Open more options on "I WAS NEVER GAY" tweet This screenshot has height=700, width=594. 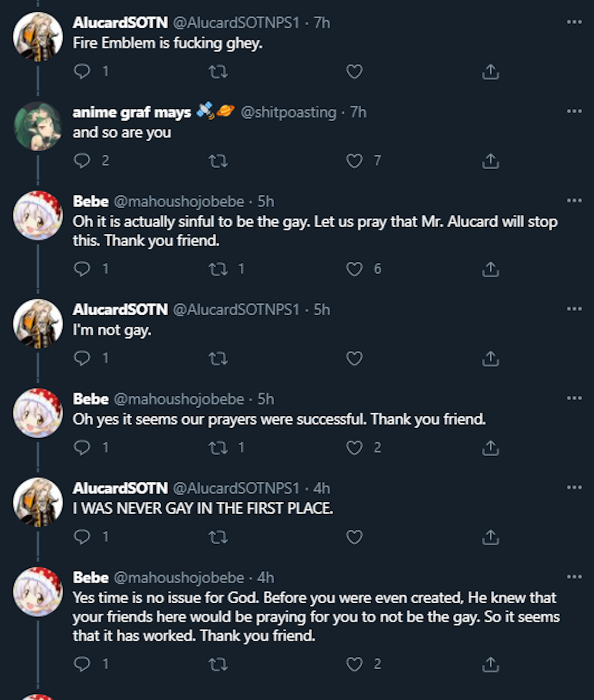pos(574,488)
